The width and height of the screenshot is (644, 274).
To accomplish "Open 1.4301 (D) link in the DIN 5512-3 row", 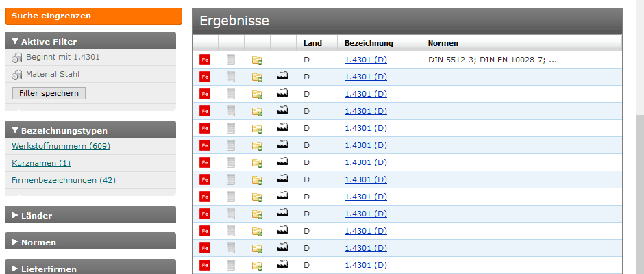I will tap(365, 60).
